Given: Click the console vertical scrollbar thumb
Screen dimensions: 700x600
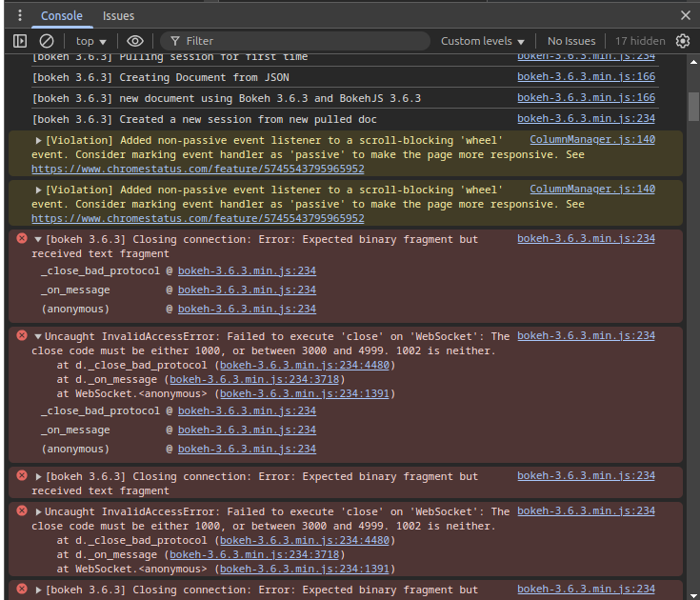Looking at the screenshot, I should tap(693, 107).
